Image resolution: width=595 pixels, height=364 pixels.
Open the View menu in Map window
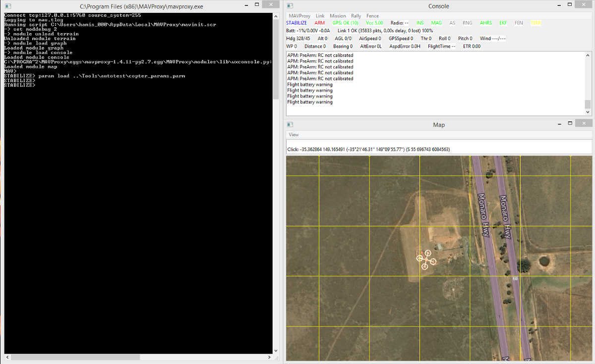click(x=294, y=135)
